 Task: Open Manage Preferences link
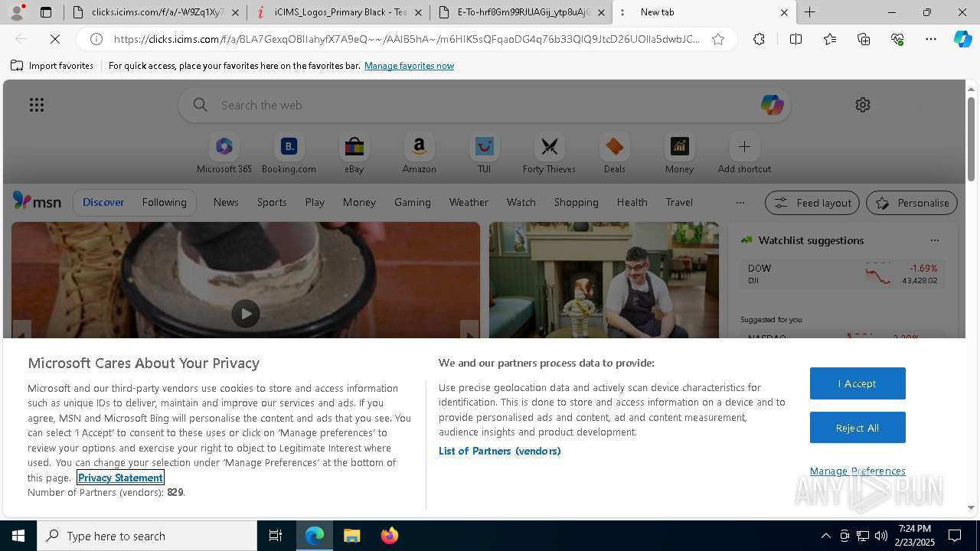[857, 471]
